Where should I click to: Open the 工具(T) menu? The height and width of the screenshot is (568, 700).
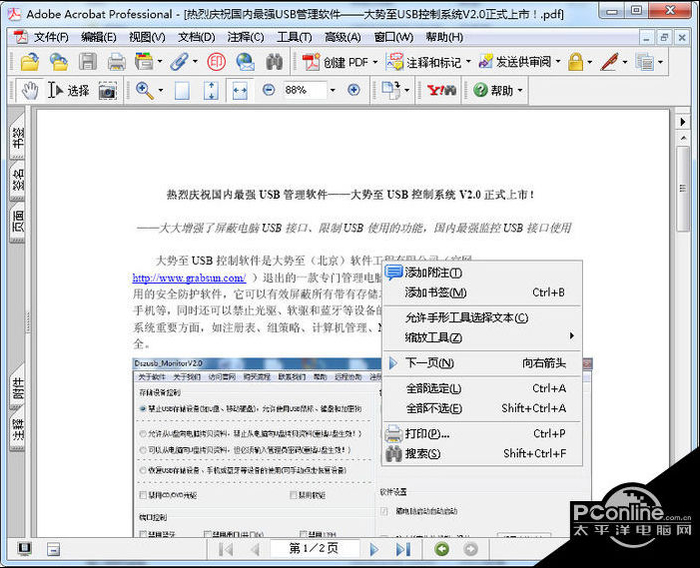pyautogui.click(x=294, y=37)
